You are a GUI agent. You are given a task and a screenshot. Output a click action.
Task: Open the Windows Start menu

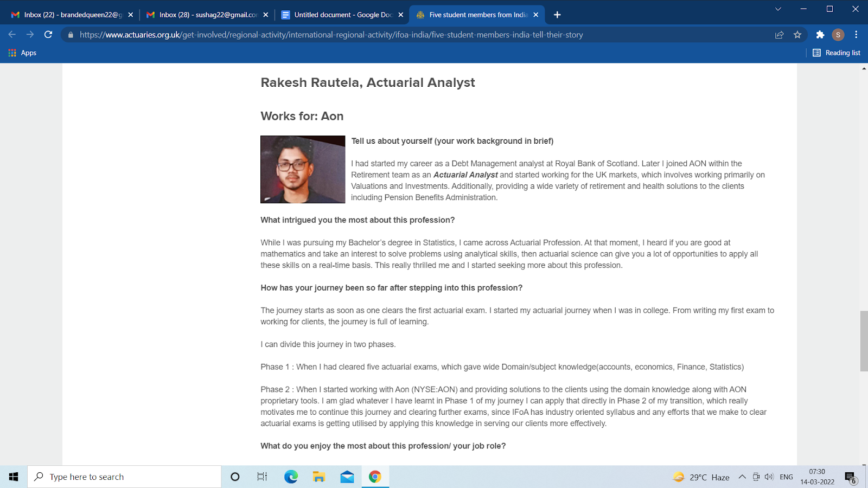pyautogui.click(x=14, y=477)
